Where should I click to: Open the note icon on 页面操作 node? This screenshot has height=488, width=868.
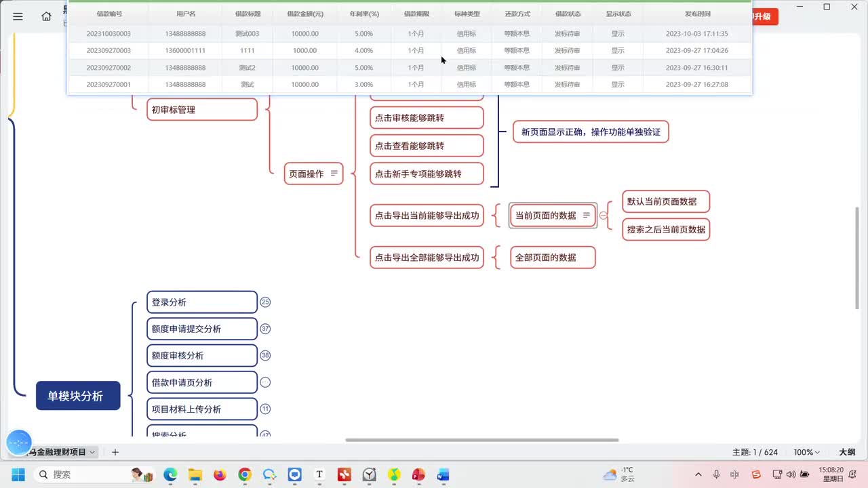[x=334, y=174]
